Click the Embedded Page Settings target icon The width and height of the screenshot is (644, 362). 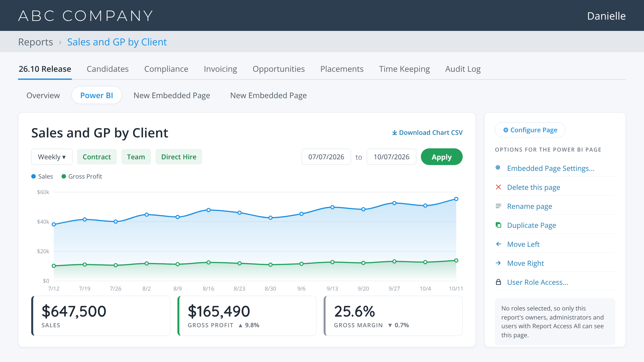point(498,168)
